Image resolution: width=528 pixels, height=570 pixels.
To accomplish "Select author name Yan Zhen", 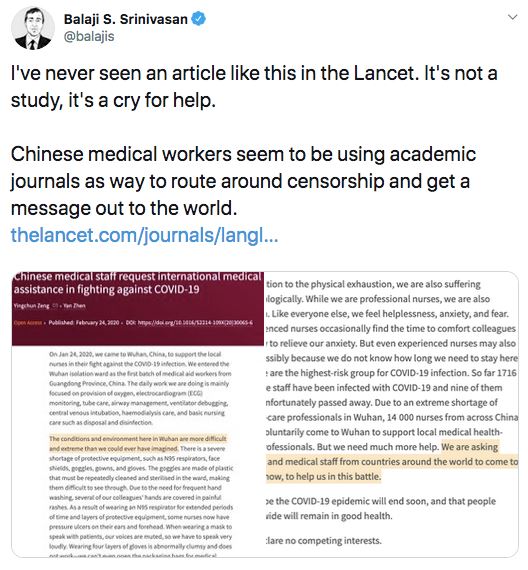I will point(74,306).
